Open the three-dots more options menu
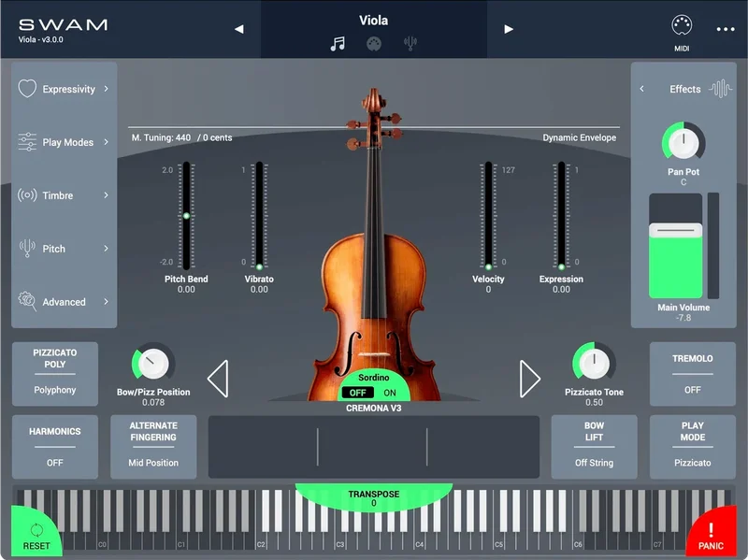Image resolution: width=748 pixels, height=560 pixels. click(x=726, y=29)
